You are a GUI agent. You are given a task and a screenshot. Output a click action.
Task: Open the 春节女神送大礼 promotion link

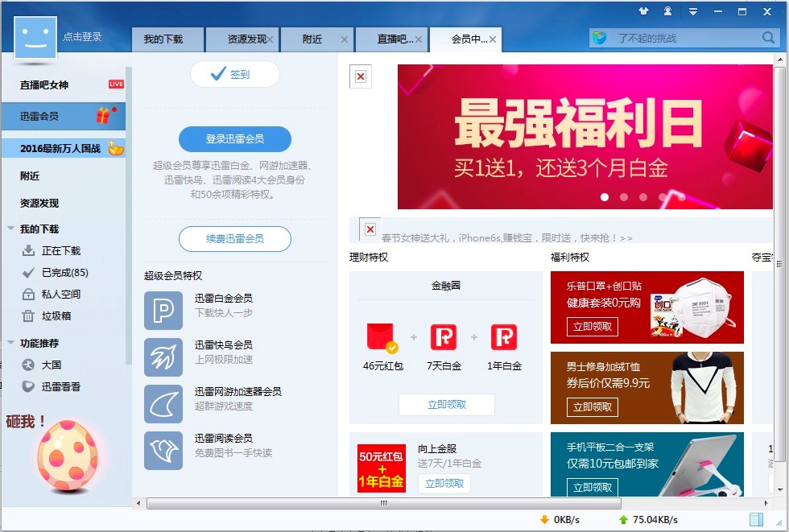coord(506,238)
